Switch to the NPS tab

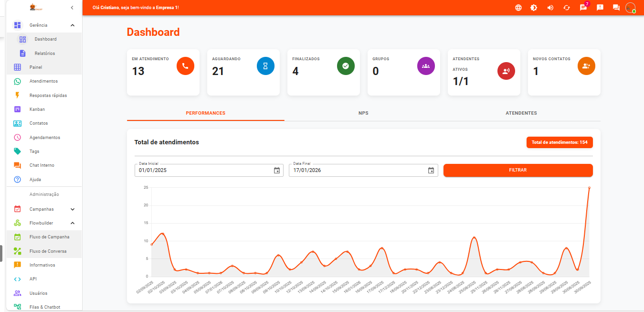[x=364, y=113]
